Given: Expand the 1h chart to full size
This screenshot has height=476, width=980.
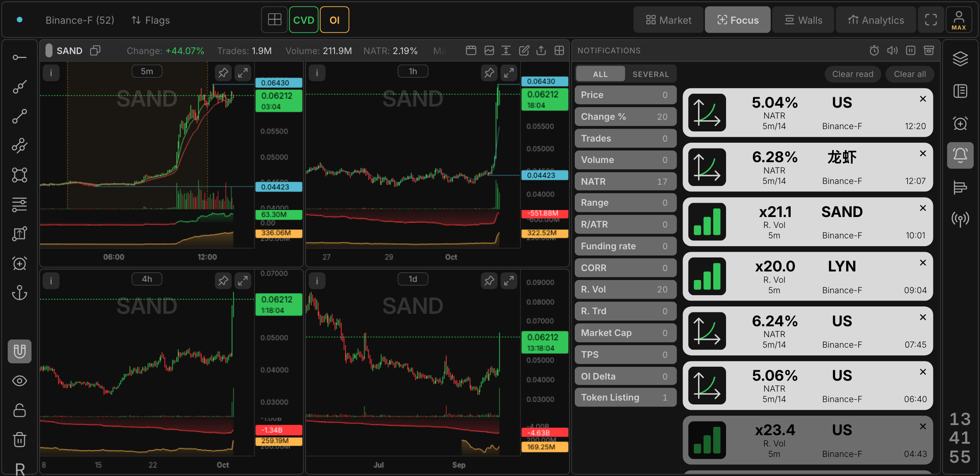Looking at the screenshot, I should tap(509, 73).
